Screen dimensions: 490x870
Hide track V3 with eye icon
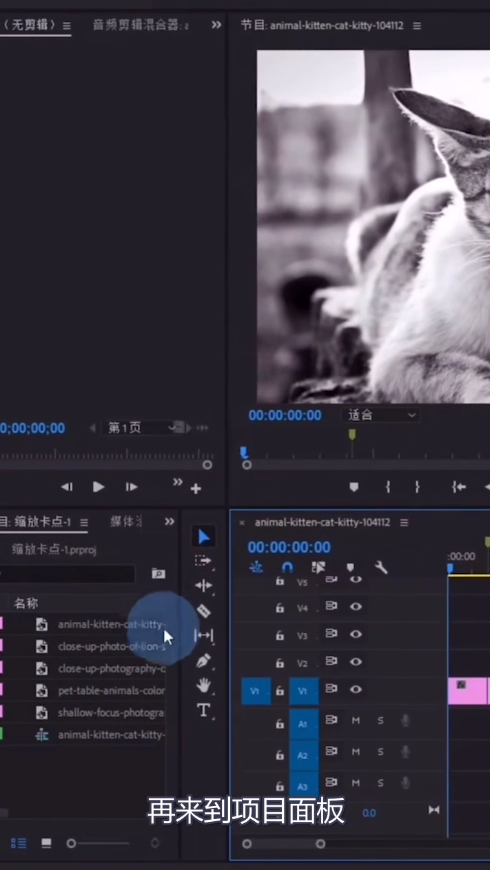(x=356, y=634)
